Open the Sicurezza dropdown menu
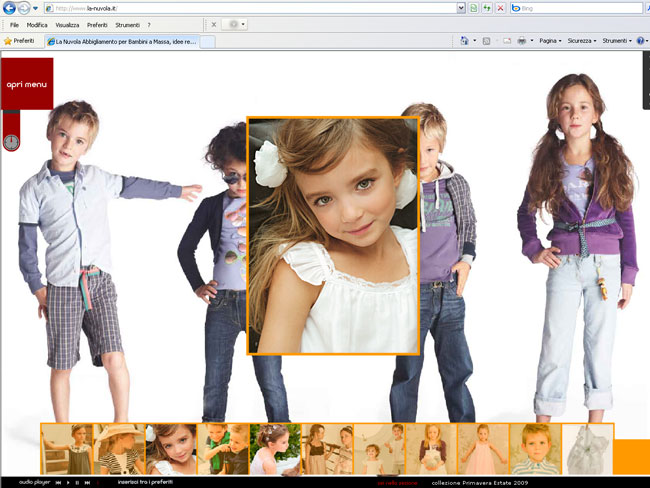This screenshot has width=650, height=488. click(x=582, y=41)
